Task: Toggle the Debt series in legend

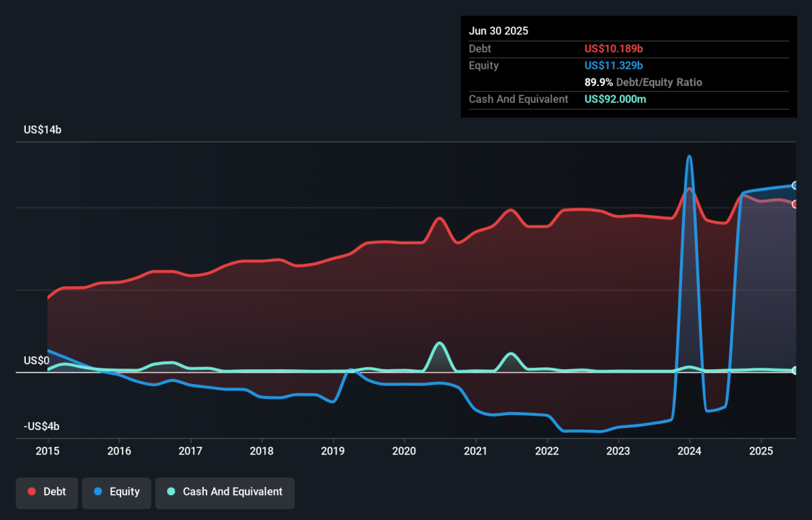Action: tap(47, 492)
